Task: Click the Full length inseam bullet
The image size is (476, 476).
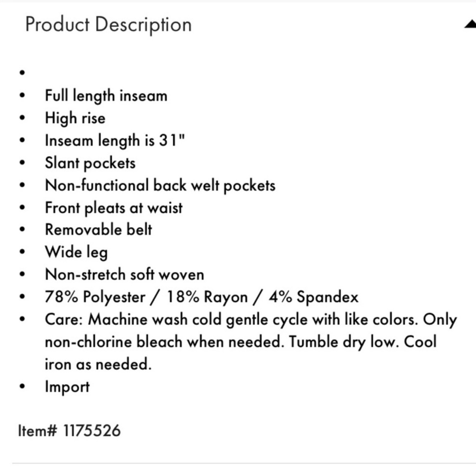Action: [106, 96]
